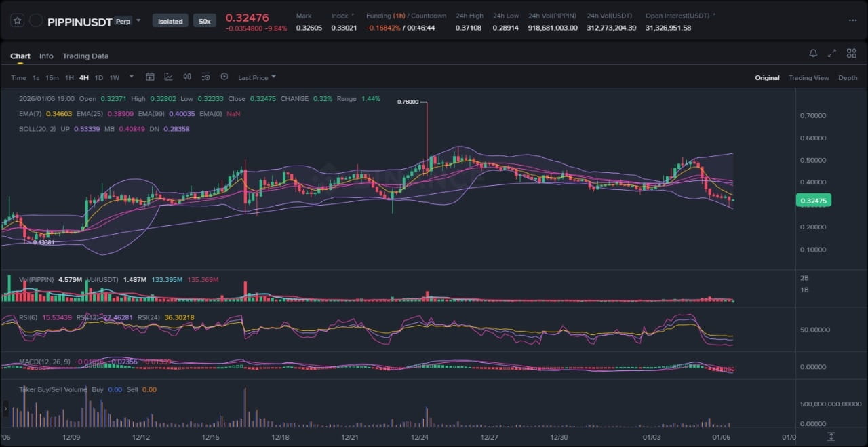
Task: Open Index price info arrow
Action: tap(353, 15)
